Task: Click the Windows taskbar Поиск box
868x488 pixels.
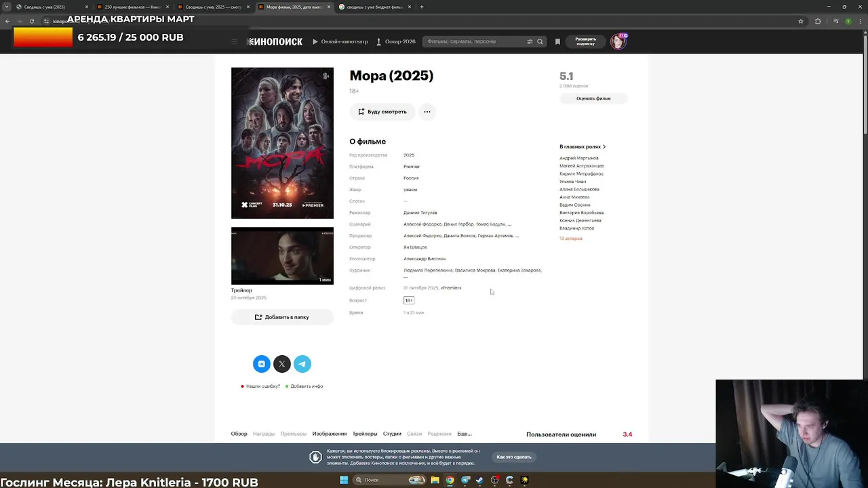Action: click(x=378, y=480)
